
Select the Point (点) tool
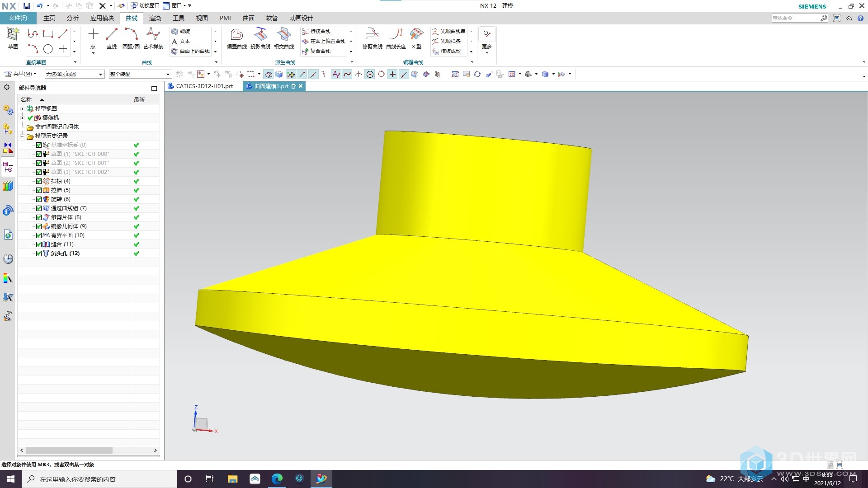93,39
